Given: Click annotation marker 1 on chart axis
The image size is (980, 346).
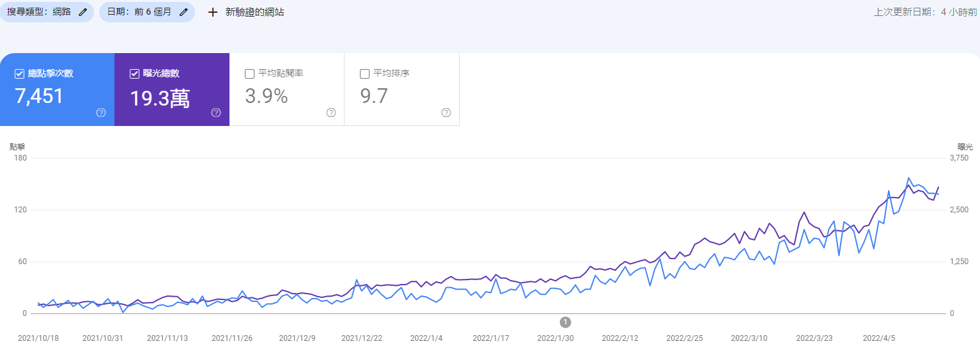Looking at the screenshot, I should coord(565,322).
